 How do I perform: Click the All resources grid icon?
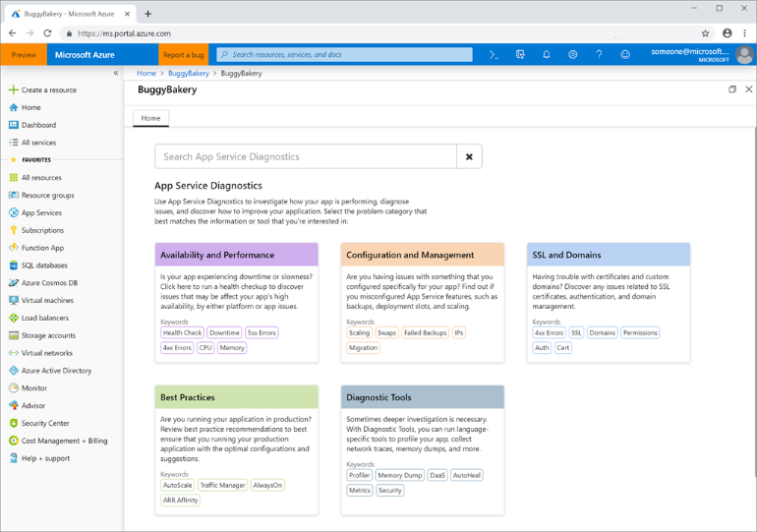coord(14,178)
